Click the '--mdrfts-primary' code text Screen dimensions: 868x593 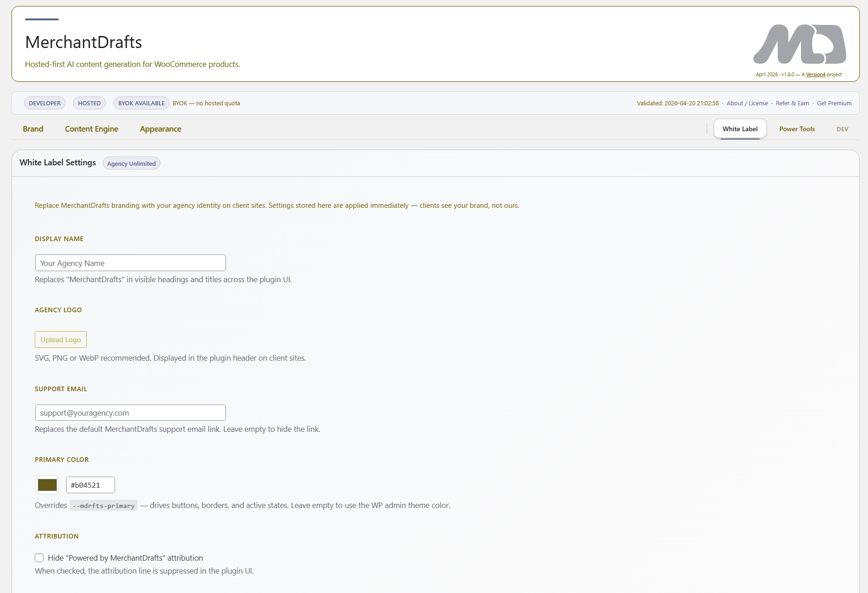[104, 506]
